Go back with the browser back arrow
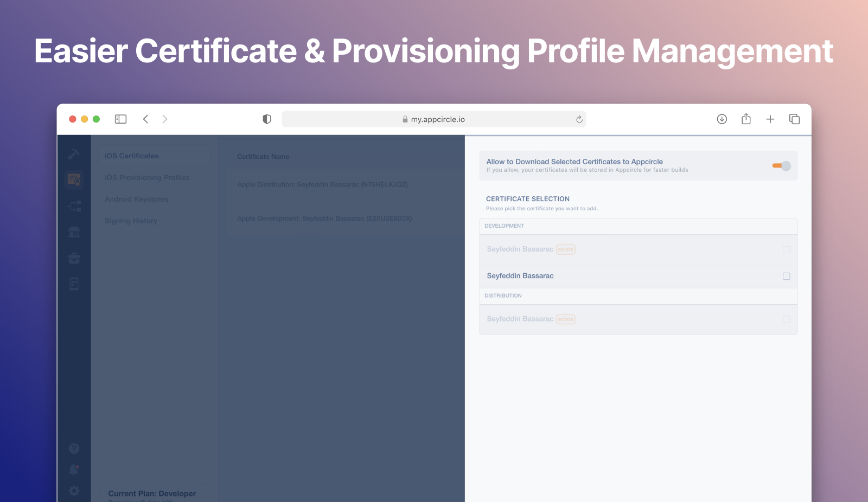Viewport: 868px width, 502px height. pyautogui.click(x=145, y=119)
